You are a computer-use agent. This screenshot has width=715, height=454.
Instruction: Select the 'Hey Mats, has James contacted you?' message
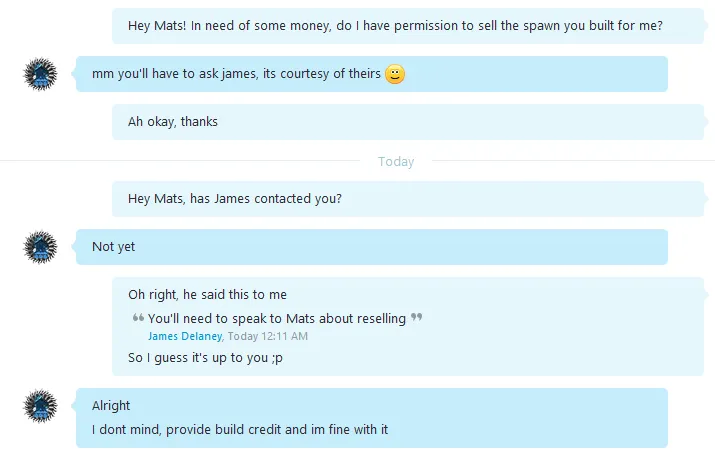click(408, 199)
